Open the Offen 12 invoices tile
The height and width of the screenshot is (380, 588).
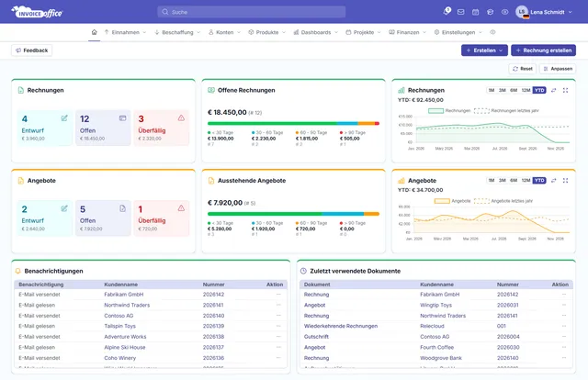point(103,128)
